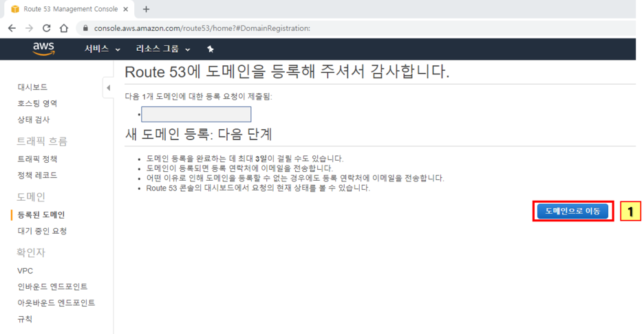Open 대기 중인 요청 in the sidebar
This screenshot has height=334, width=644.
coord(42,232)
